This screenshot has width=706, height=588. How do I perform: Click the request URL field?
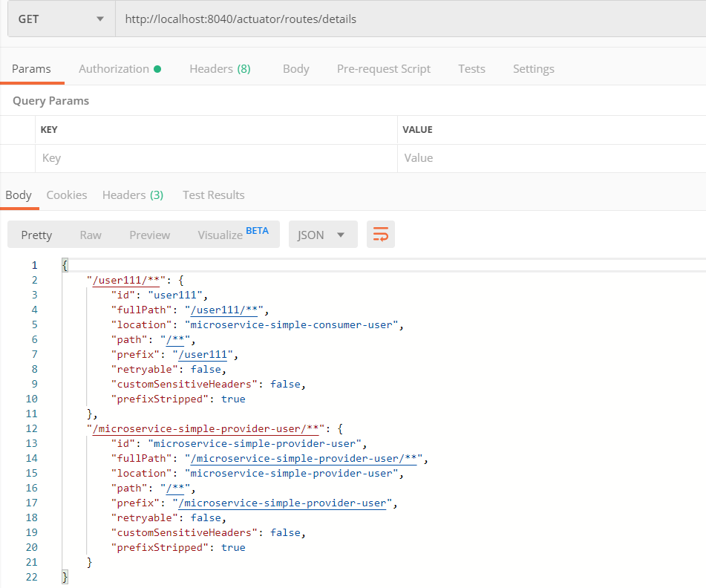click(x=411, y=19)
